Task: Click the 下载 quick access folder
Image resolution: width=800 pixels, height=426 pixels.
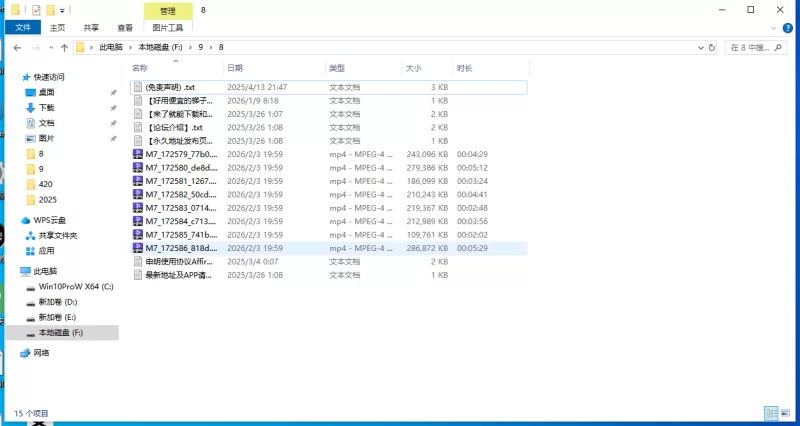Action: click(47, 107)
